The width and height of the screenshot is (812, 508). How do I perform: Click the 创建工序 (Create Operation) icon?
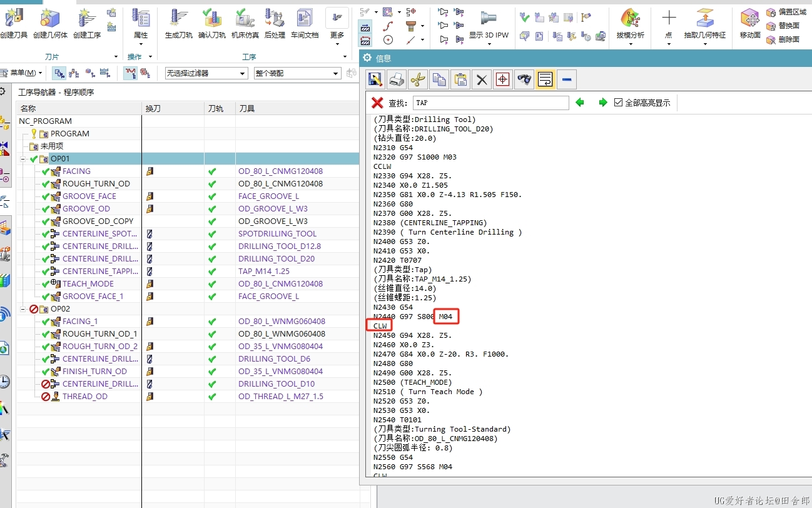87,18
